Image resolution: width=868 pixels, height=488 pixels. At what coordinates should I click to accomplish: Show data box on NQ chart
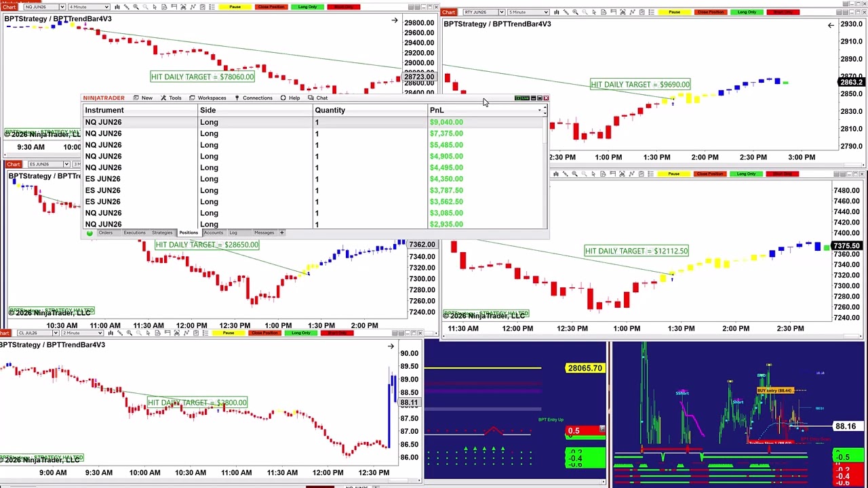164,7
